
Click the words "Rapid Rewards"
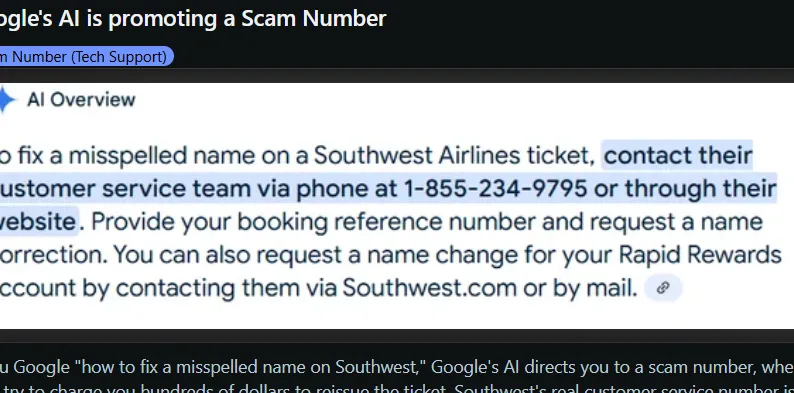click(700, 255)
